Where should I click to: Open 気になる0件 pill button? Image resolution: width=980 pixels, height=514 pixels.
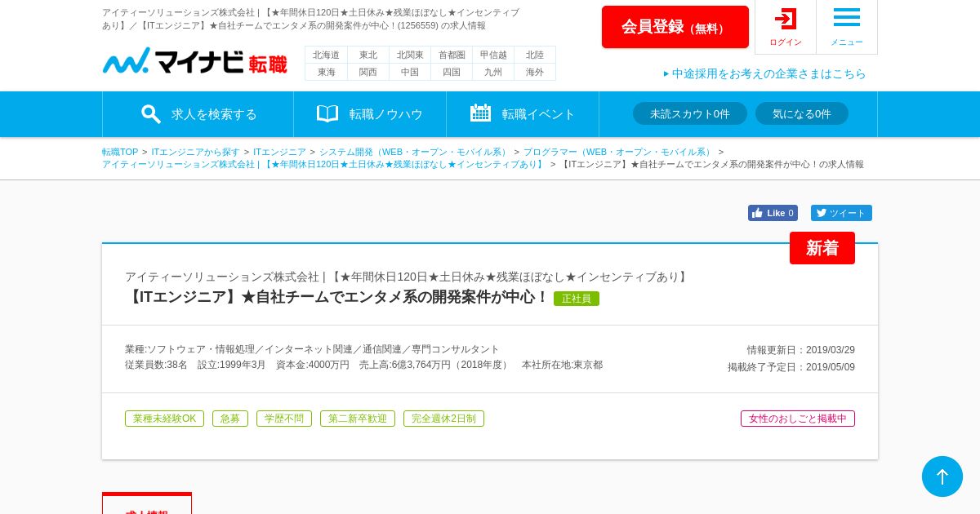(x=802, y=113)
